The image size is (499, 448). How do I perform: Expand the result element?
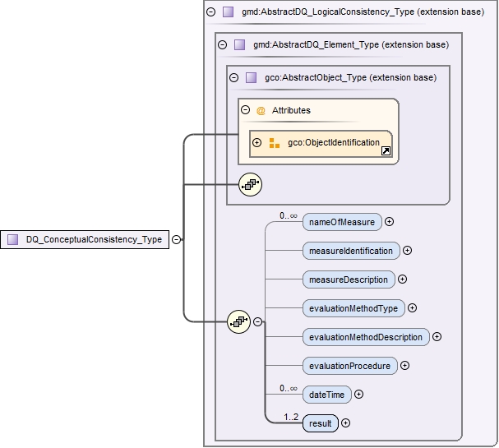[x=345, y=423]
